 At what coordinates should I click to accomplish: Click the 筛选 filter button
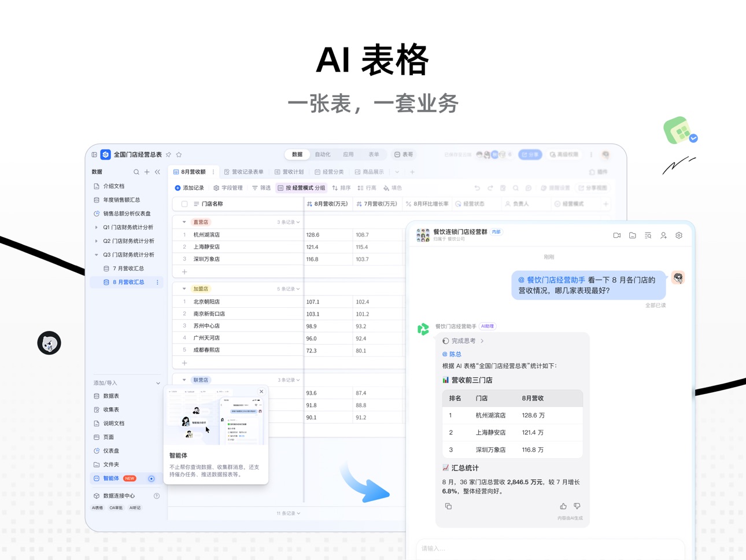[x=261, y=188]
